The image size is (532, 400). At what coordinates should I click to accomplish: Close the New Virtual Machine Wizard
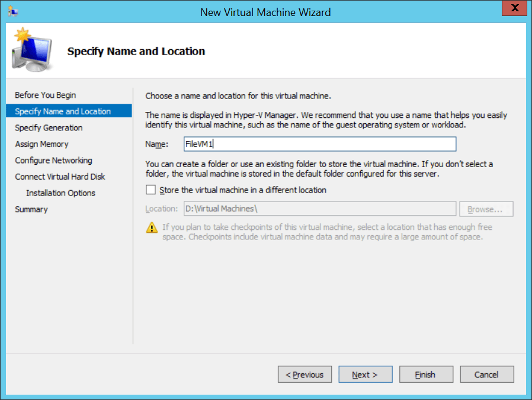coord(514,8)
